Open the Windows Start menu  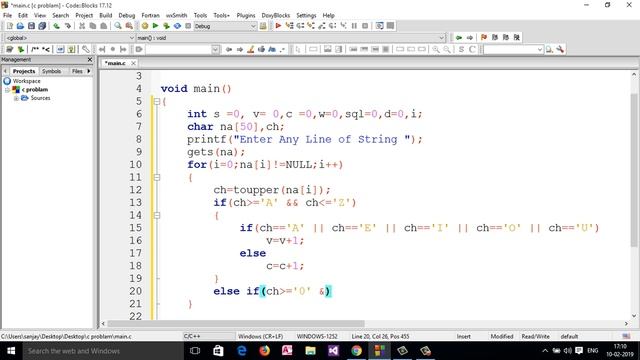11,351
